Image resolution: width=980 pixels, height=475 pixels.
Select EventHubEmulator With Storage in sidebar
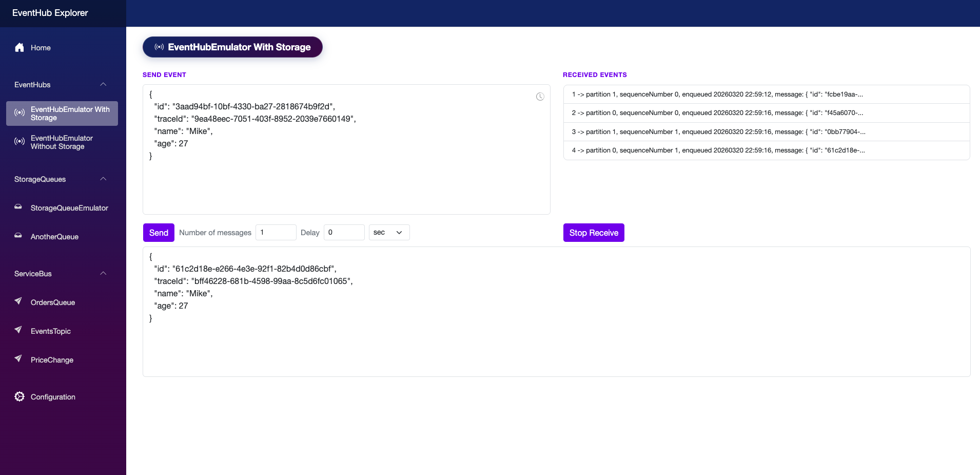pos(62,113)
